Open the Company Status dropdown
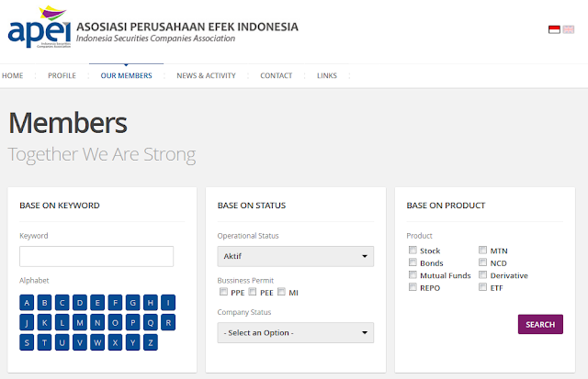Image resolution: width=588 pixels, height=379 pixels. pos(296,332)
